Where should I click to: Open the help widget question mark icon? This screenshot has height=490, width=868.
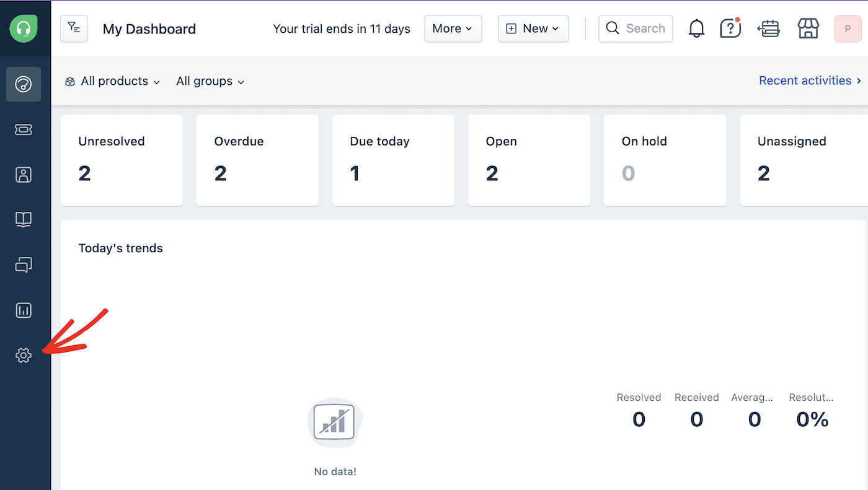(x=730, y=28)
